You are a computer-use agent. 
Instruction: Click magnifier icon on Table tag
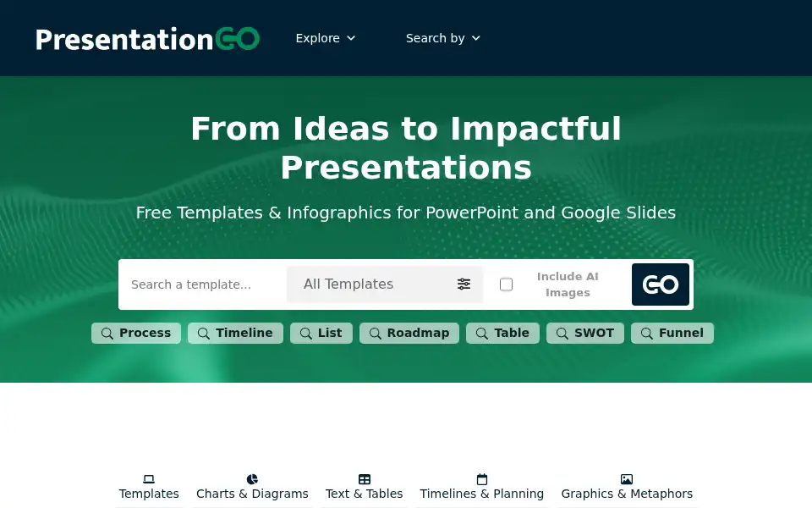coord(482,334)
